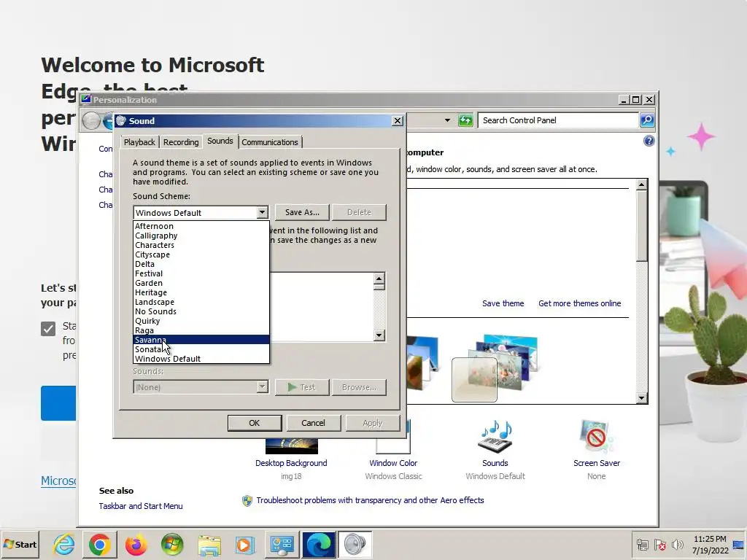The height and width of the screenshot is (560, 747).
Task: Select highlighted Savanna scheme
Action: 201,340
